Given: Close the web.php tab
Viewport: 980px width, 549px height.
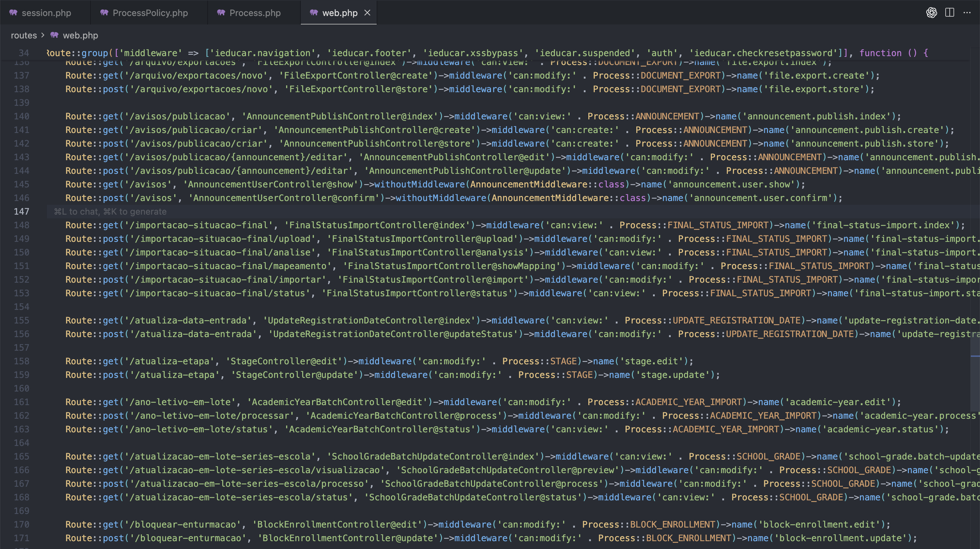Looking at the screenshot, I should click(367, 13).
